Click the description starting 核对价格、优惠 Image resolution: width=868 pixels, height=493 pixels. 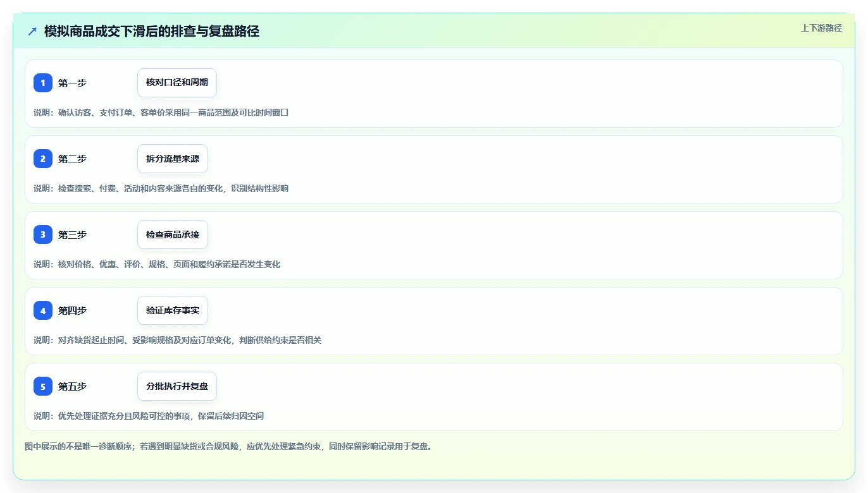coord(157,264)
